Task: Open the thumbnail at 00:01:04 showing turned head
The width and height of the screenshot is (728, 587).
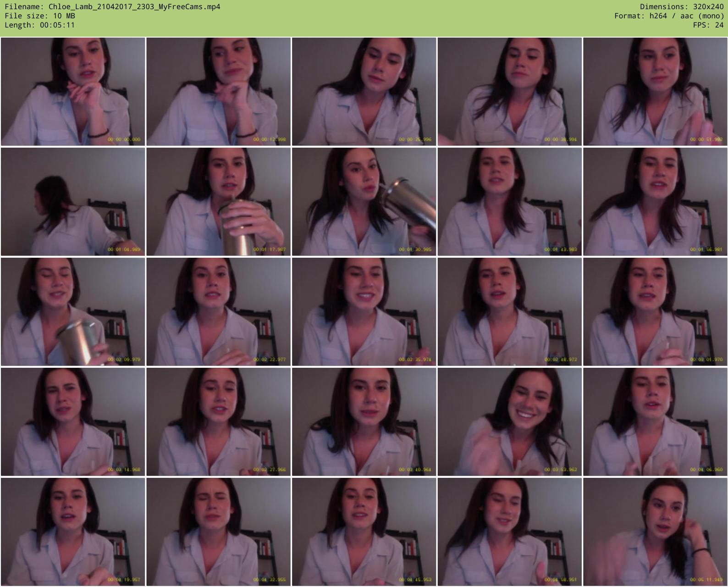Action: (x=73, y=202)
